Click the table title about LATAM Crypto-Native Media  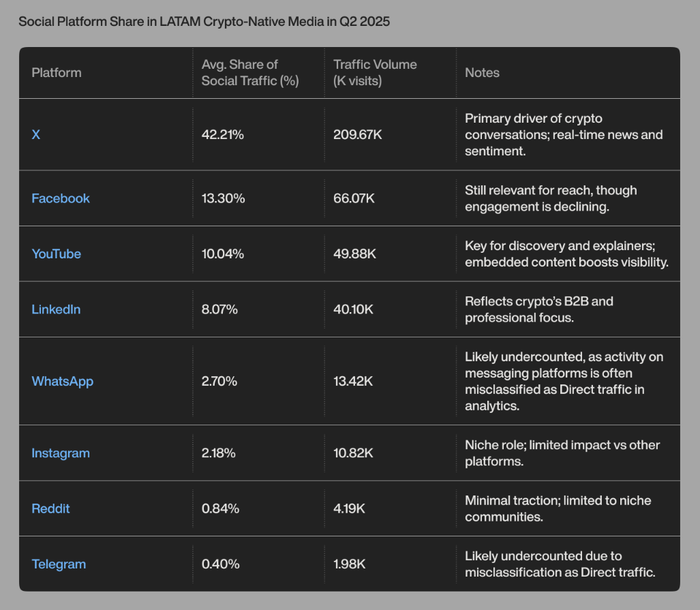coord(204,22)
